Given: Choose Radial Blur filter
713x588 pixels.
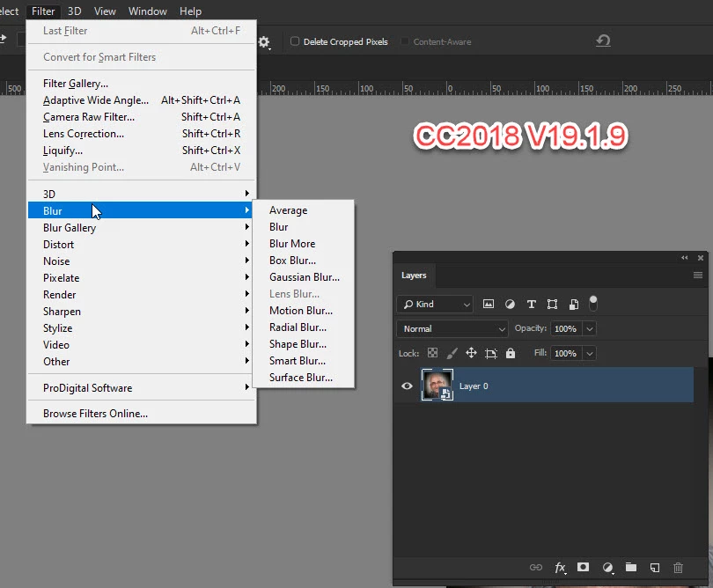Looking at the screenshot, I should coord(304,327).
